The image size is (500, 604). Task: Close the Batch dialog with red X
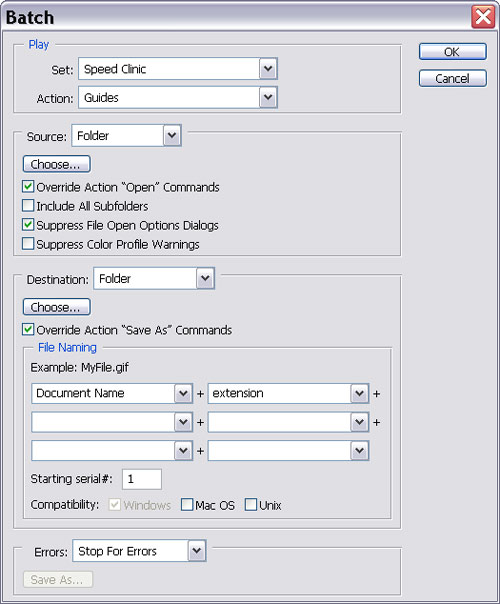click(x=483, y=17)
